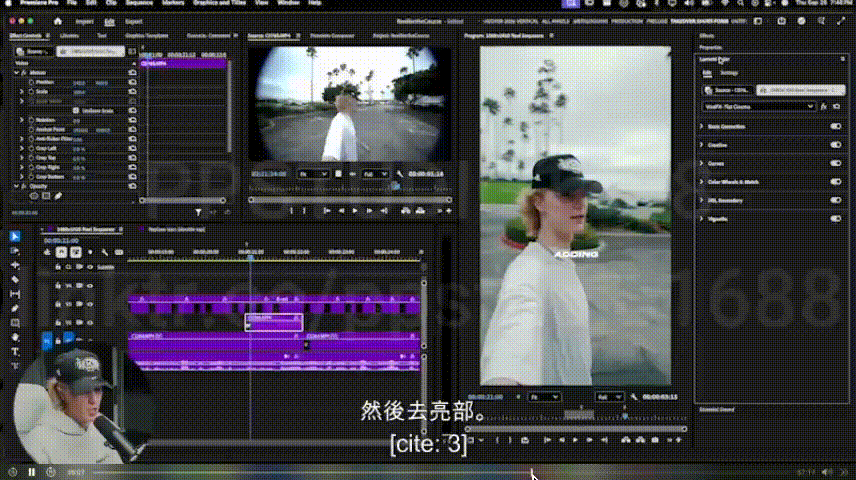Expand the Scale property row

(22, 92)
